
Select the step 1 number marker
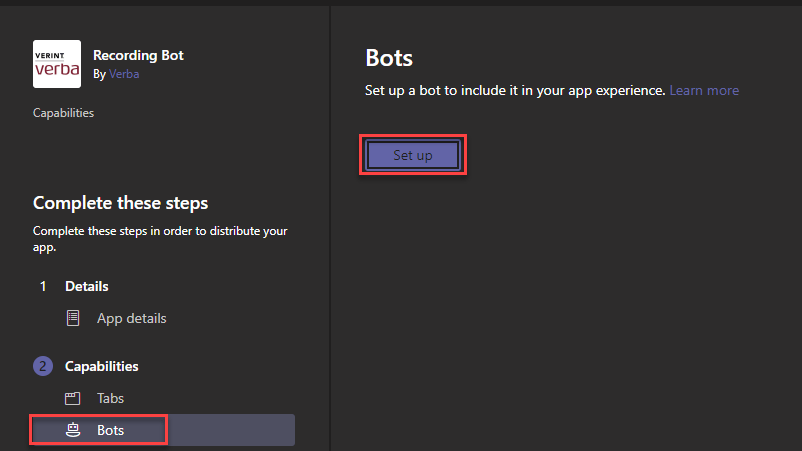click(43, 287)
